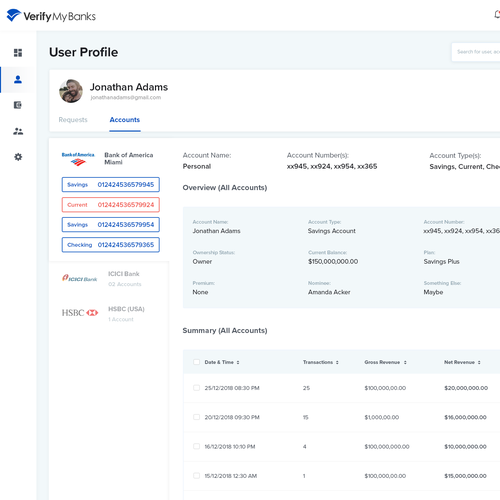500x500 pixels.
Task: Check the 15/12/2018 12:30 AM row
Action: [196, 476]
